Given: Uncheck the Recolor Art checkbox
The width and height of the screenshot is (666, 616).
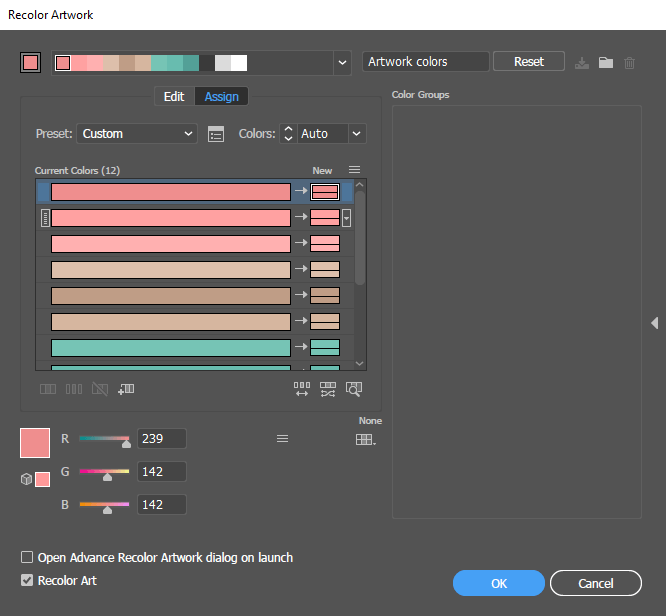Looking at the screenshot, I should click(x=27, y=580).
